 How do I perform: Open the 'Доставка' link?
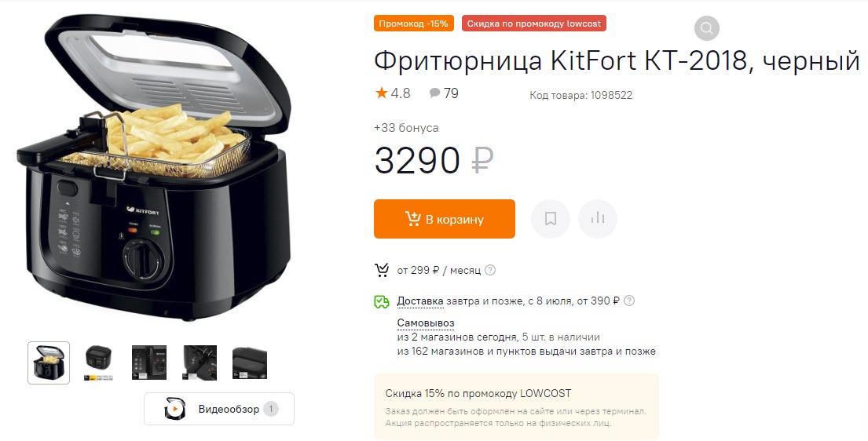tap(420, 301)
